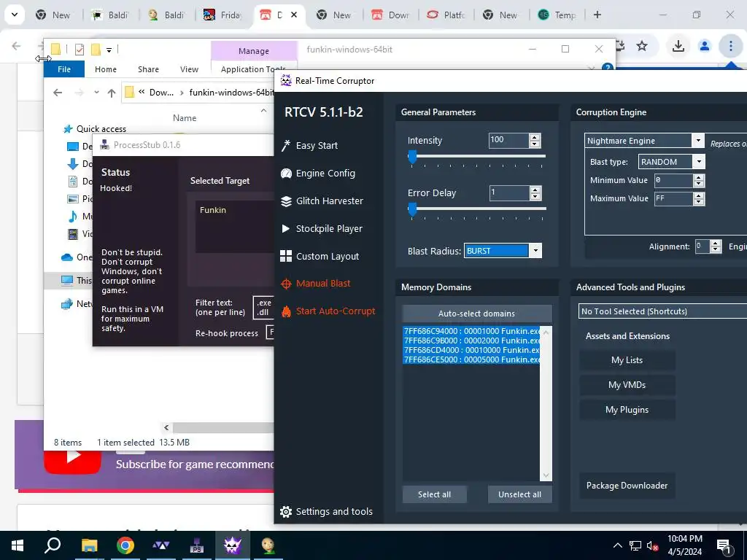Select domain 7FF686CD4000 Funkin.exe
Image resolution: width=747 pixels, height=560 pixels.
[x=471, y=350]
